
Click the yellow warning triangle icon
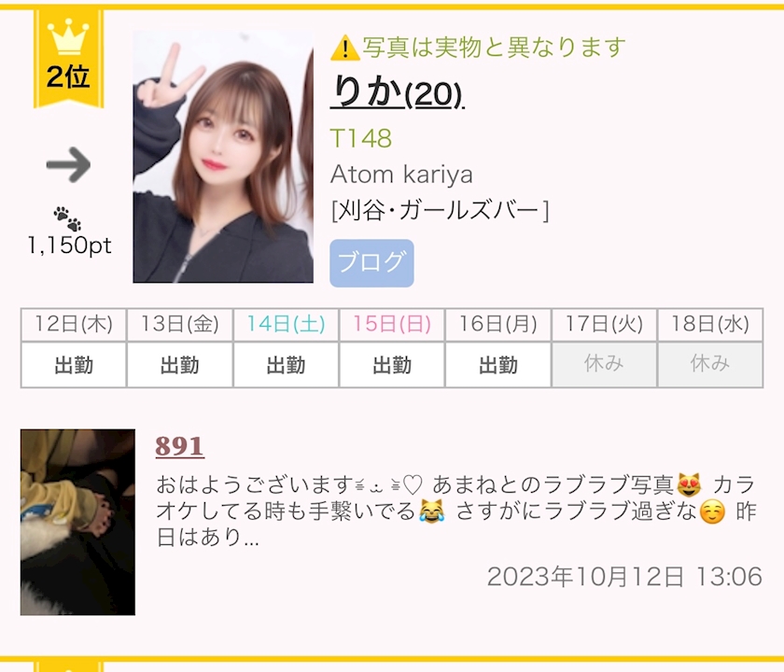tap(344, 49)
